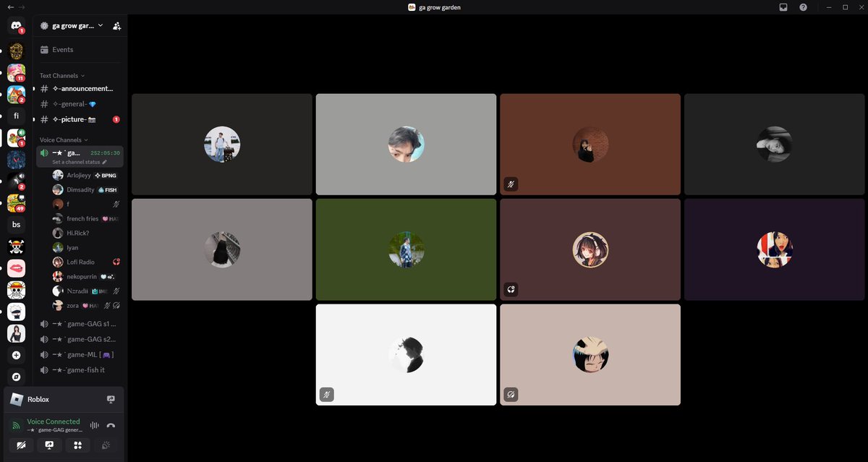The image size is (868, 462).
Task: Click anime girl avatar tile with headphone icon
Action: tap(590, 249)
